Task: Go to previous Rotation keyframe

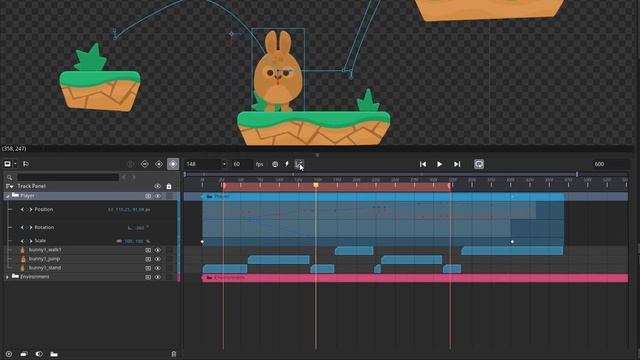Action: click(x=22, y=227)
